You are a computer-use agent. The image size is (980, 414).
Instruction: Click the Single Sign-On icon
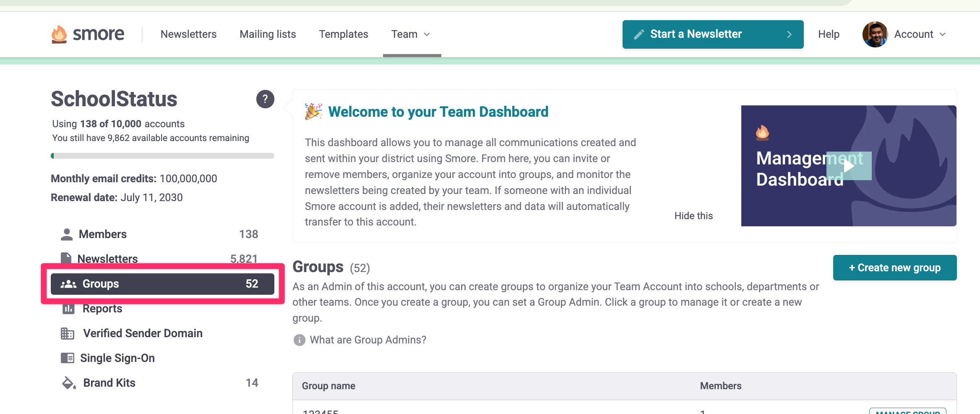pos(68,358)
